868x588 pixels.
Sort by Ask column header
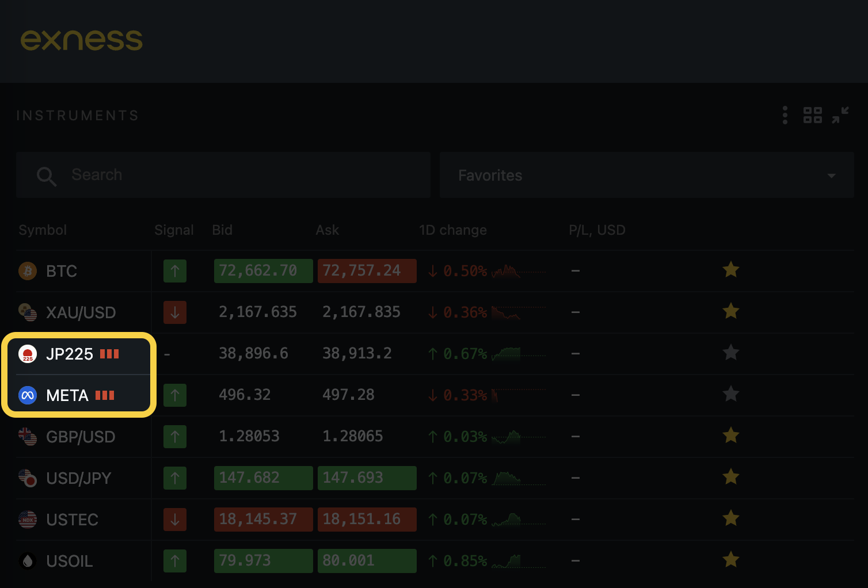327,230
